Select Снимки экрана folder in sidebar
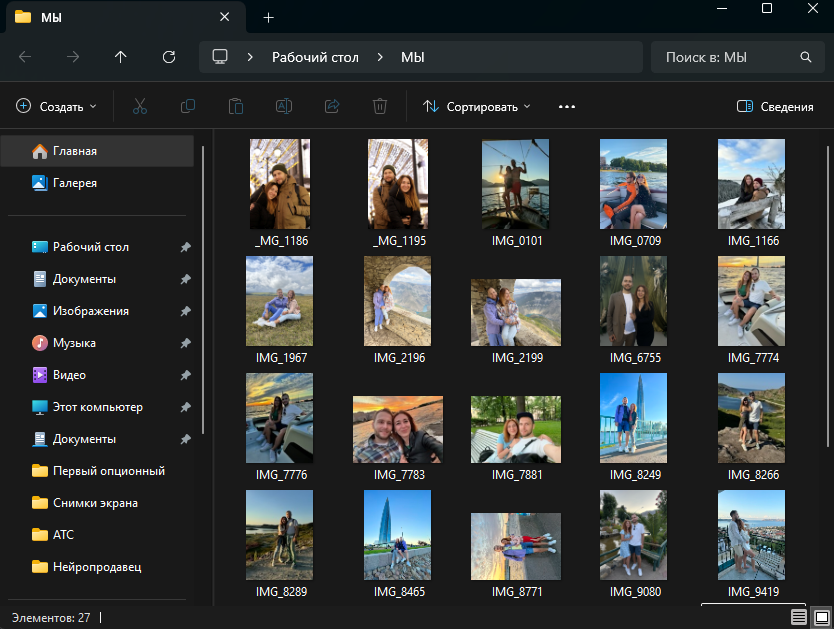 95,503
